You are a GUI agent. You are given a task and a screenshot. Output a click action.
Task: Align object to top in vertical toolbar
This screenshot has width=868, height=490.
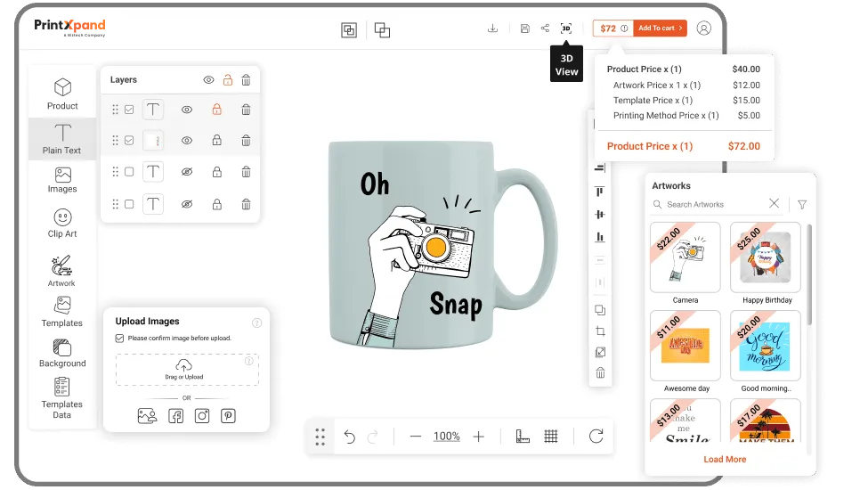coord(599,192)
